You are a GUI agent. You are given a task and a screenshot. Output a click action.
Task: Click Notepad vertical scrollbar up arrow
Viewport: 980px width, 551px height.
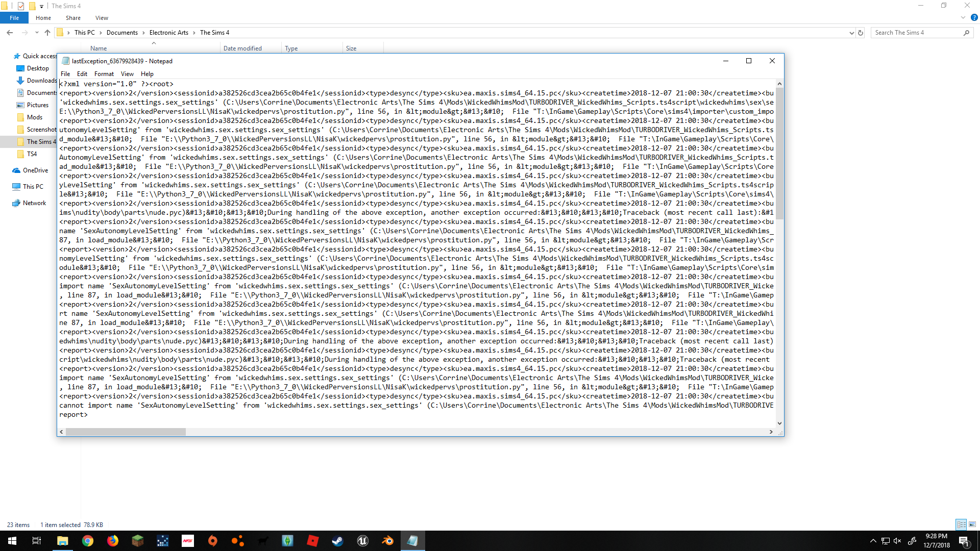[x=779, y=84]
